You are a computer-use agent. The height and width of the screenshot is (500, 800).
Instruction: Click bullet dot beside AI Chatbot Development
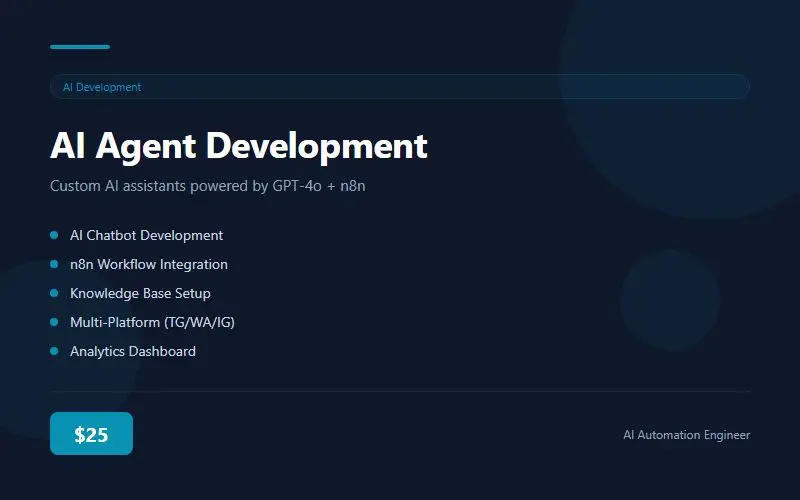coord(54,235)
